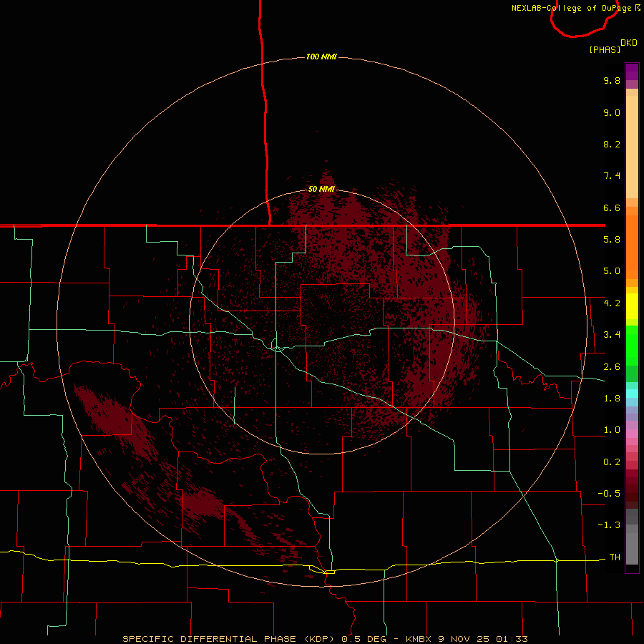The height and width of the screenshot is (644, 644).
Task: Click the [PHAS] units label
Action: (605, 50)
